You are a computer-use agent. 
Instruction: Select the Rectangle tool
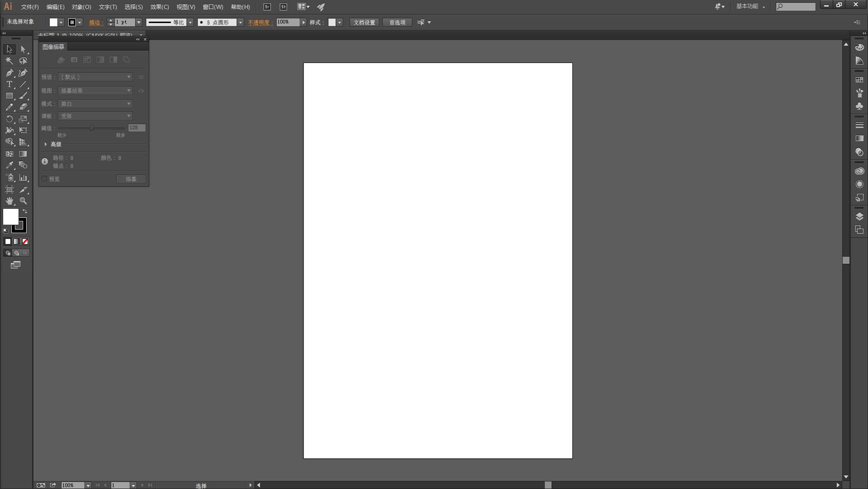pyautogui.click(x=9, y=96)
